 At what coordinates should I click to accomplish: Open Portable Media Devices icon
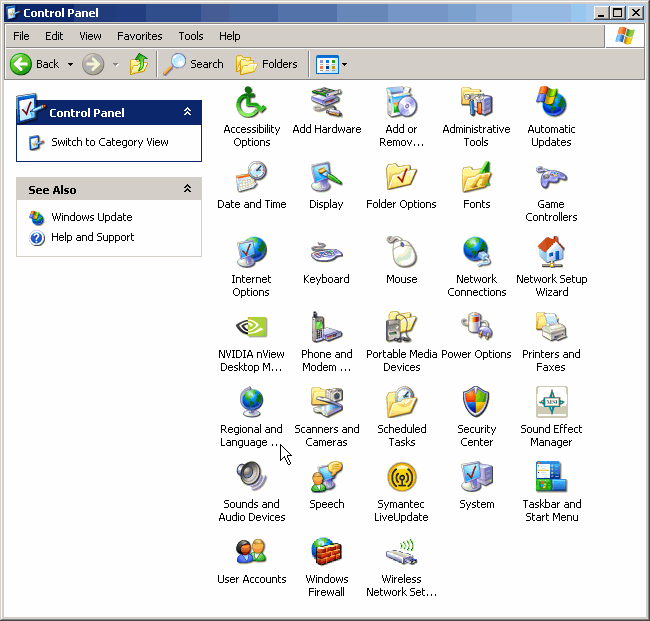pyautogui.click(x=401, y=327)
